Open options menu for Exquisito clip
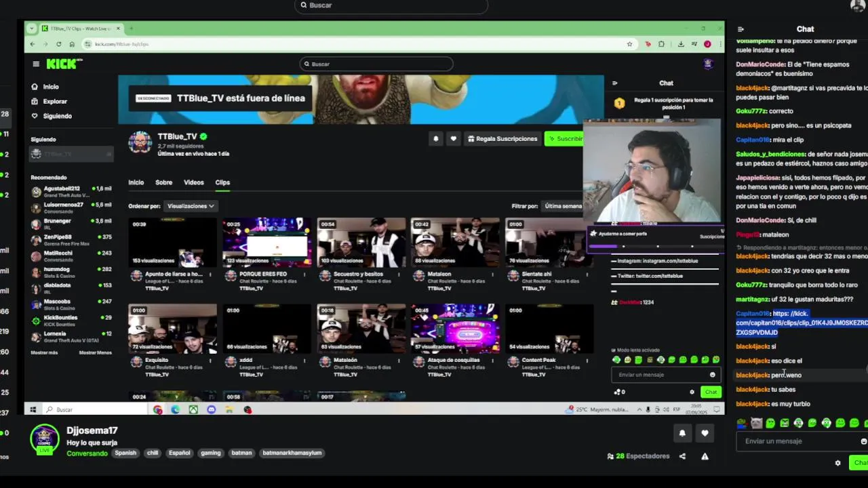The image size is (868, 488). click(210, 361)
